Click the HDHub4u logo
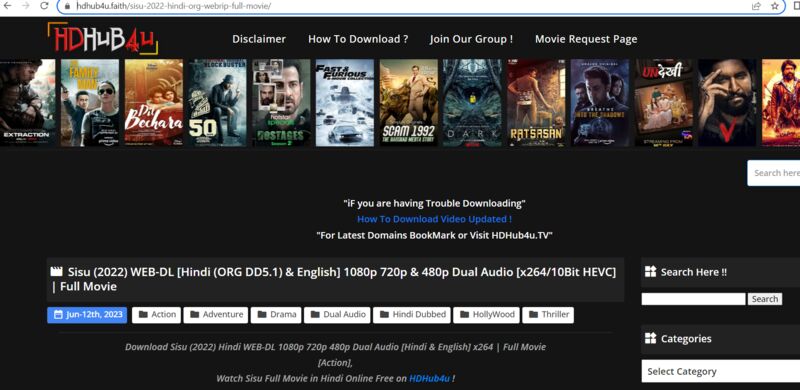This screenshot has width=800, height=390. (x=103, y=39)
